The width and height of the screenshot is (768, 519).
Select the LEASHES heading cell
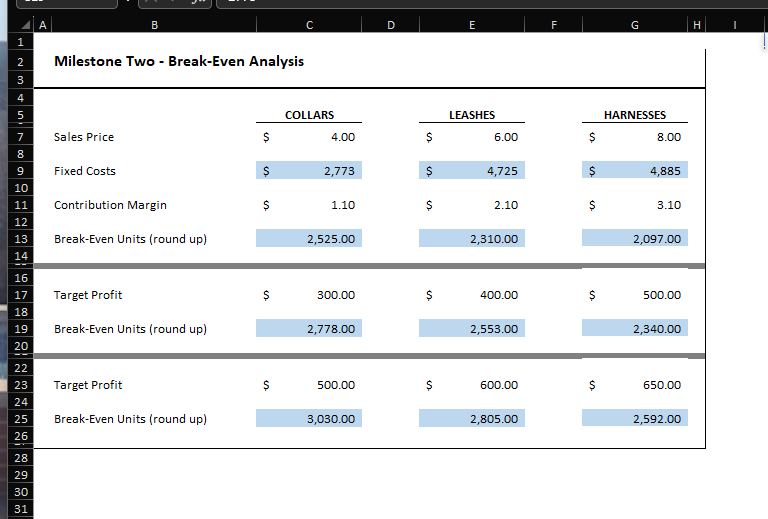[x=472, y=115]
